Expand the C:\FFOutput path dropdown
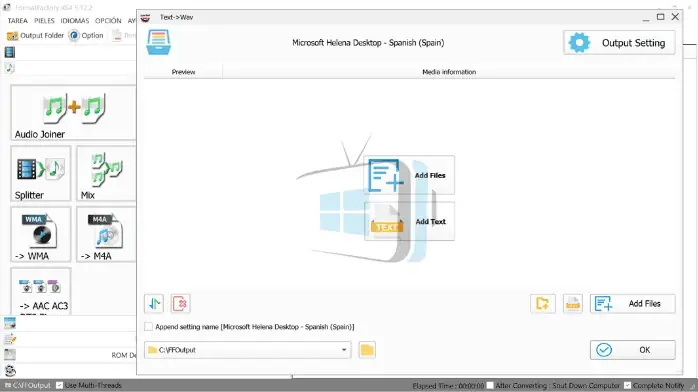Viewport: 698px width, 392px height. click(x=344, y=350)
